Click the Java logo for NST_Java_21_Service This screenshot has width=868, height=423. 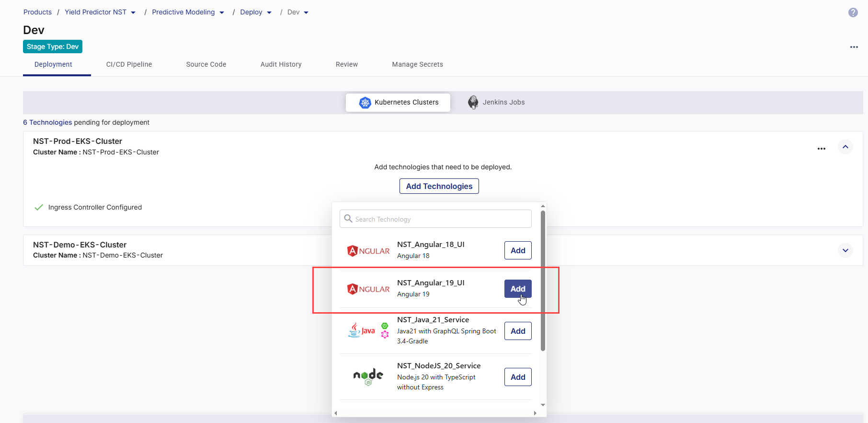click(x=362, y=330)
